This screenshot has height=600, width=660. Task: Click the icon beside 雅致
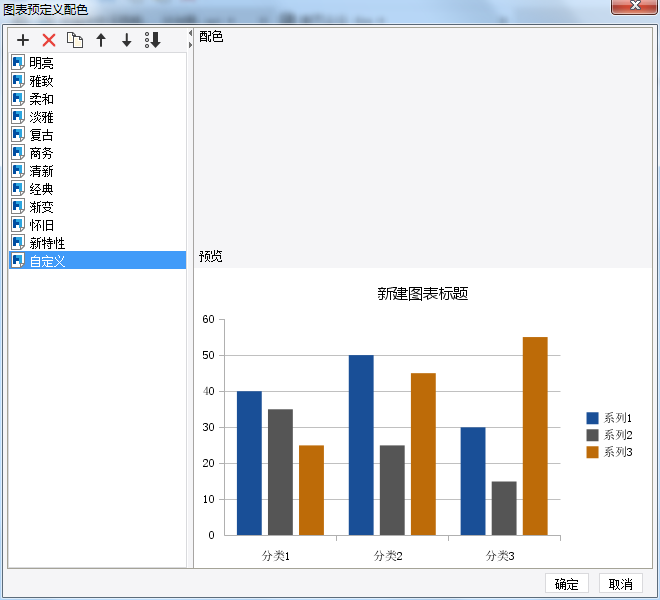[18, 80]
